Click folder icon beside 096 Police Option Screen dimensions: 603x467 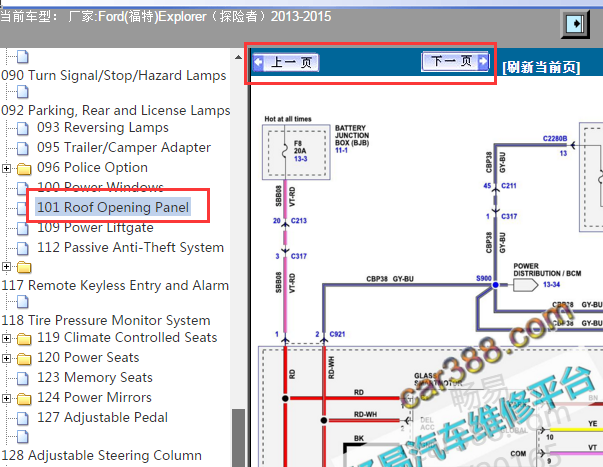(24, 168)
